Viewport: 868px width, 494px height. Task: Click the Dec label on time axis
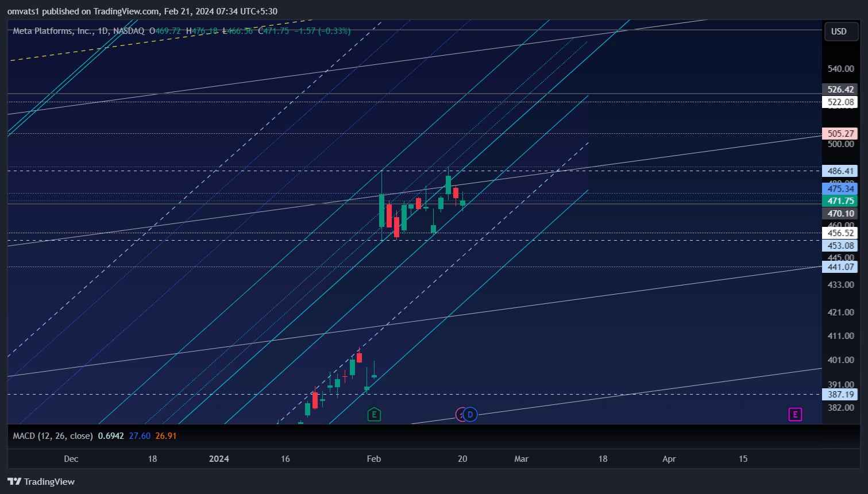point(71,459)
